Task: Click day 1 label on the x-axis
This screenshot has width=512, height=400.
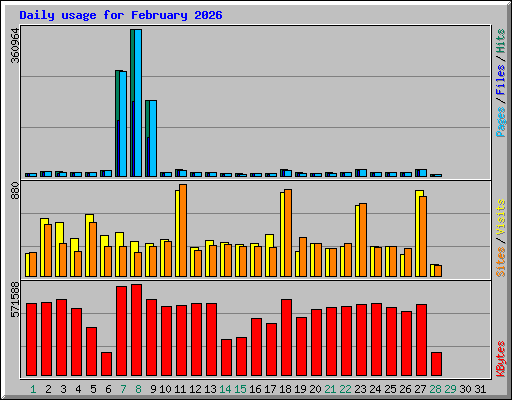Action: click(x=33, y=389)
